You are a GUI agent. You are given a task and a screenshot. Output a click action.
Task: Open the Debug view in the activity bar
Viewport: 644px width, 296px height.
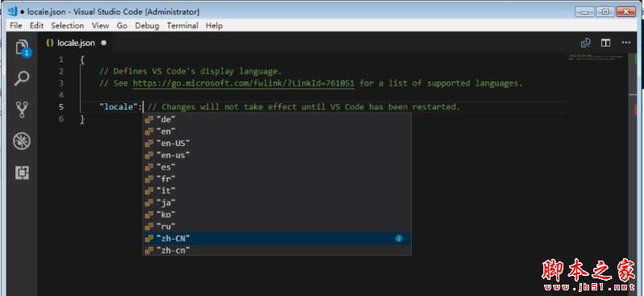(22, 141)
